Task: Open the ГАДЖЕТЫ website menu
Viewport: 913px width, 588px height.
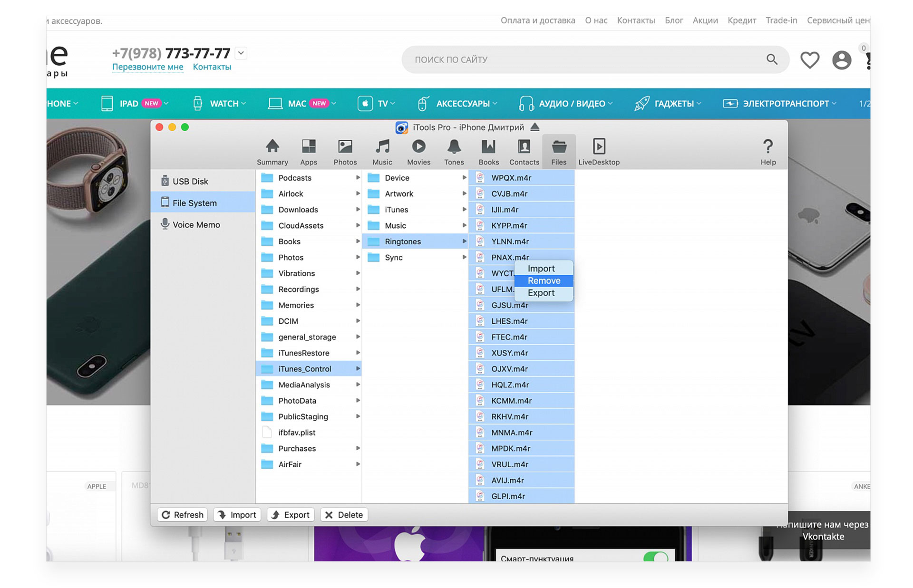Action: coord(668,103)
